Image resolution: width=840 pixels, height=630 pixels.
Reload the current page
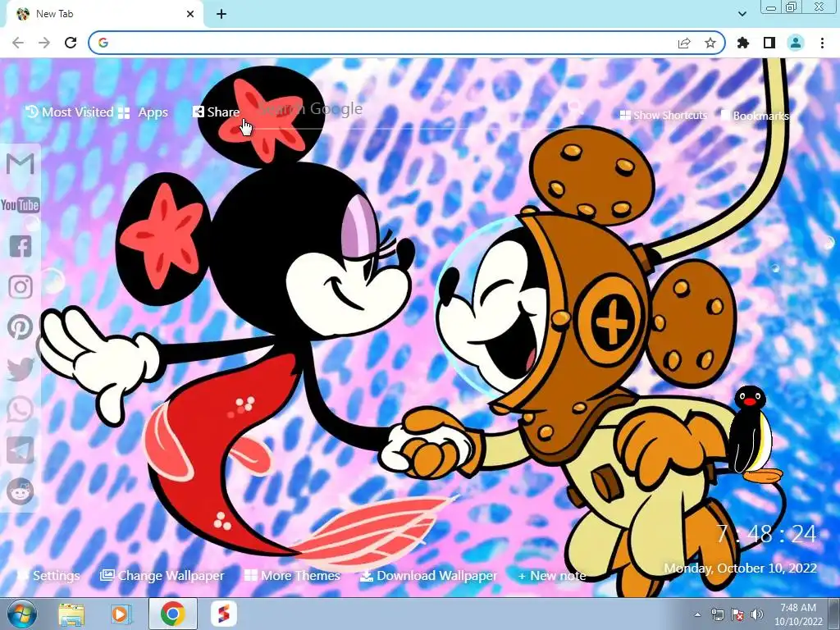point(71,43)
